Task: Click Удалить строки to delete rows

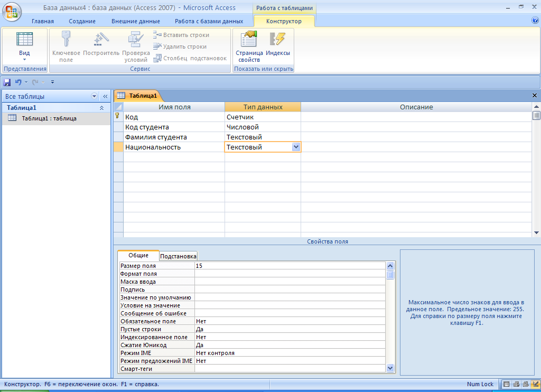Action: (x=180, y=46)
